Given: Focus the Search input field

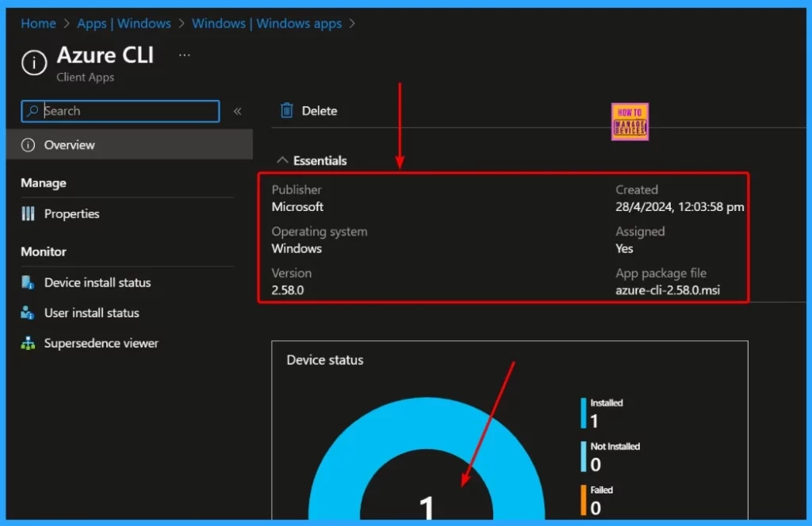Looking at the screenshot, I should tap(121, 111).
